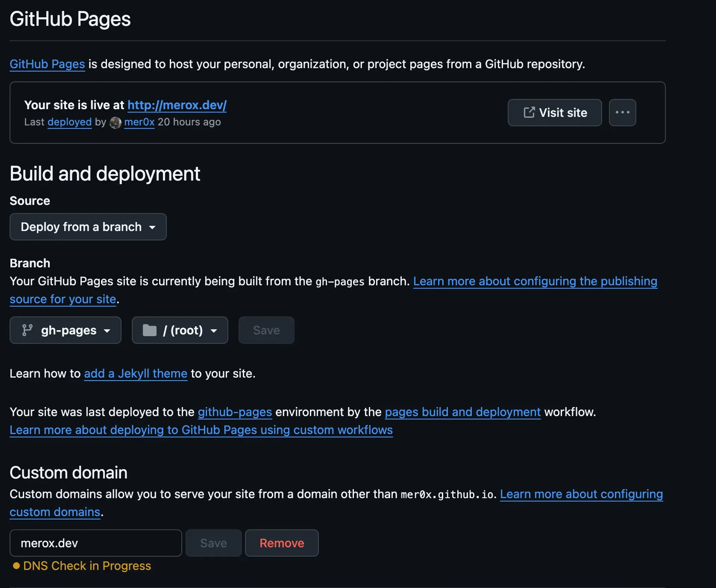Visit the live site at http://merox.dev/
The height and width of the screenshot is (588, 716).
[x=177, y=105]
